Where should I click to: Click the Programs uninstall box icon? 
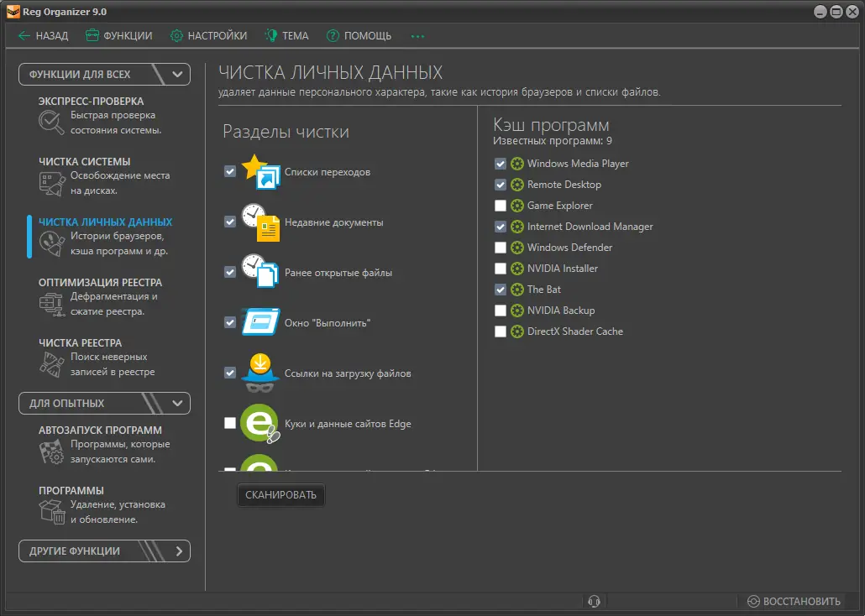[x=51, y=512]
